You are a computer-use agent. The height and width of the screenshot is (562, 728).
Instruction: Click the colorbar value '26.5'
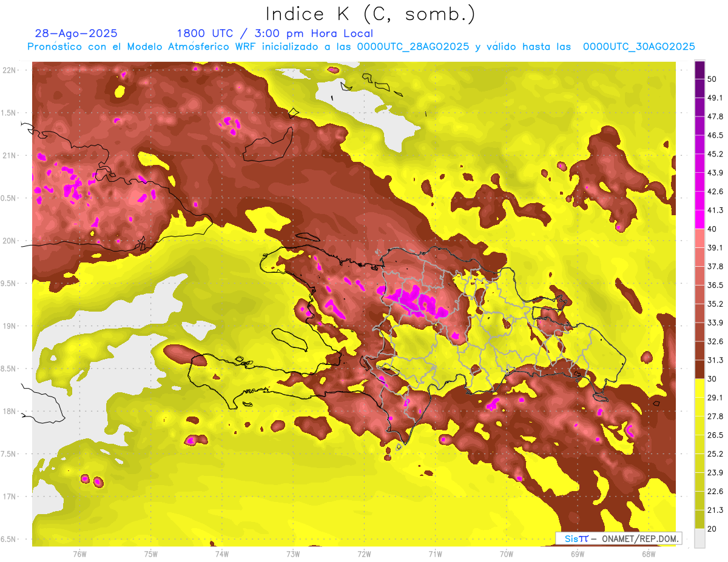tap(715, 435)
